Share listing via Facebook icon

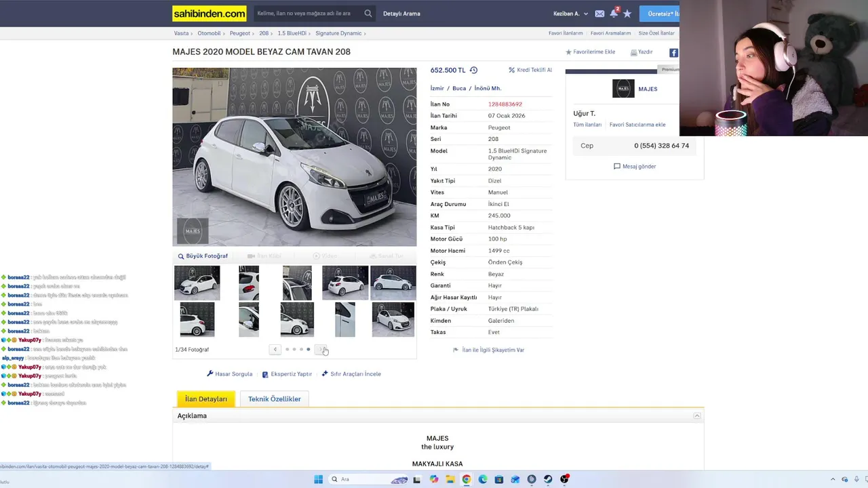click(673, 53)
